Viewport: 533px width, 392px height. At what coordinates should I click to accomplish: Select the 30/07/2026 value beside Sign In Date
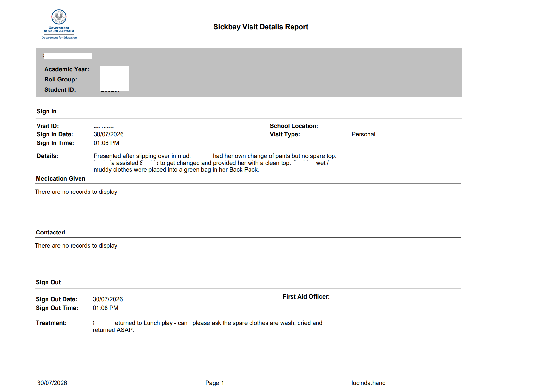(x=108, y=134)
